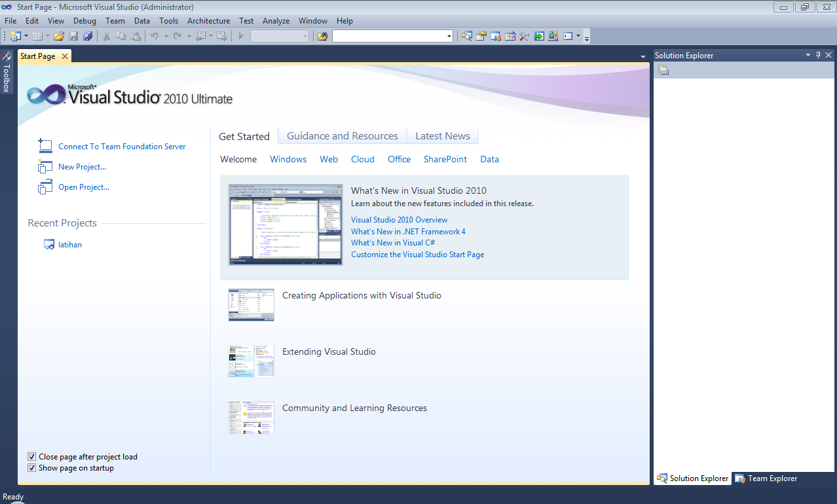837x504 pixels.
Task: Toggle Show page on startup checkbox
Action: tap(31, 468)
